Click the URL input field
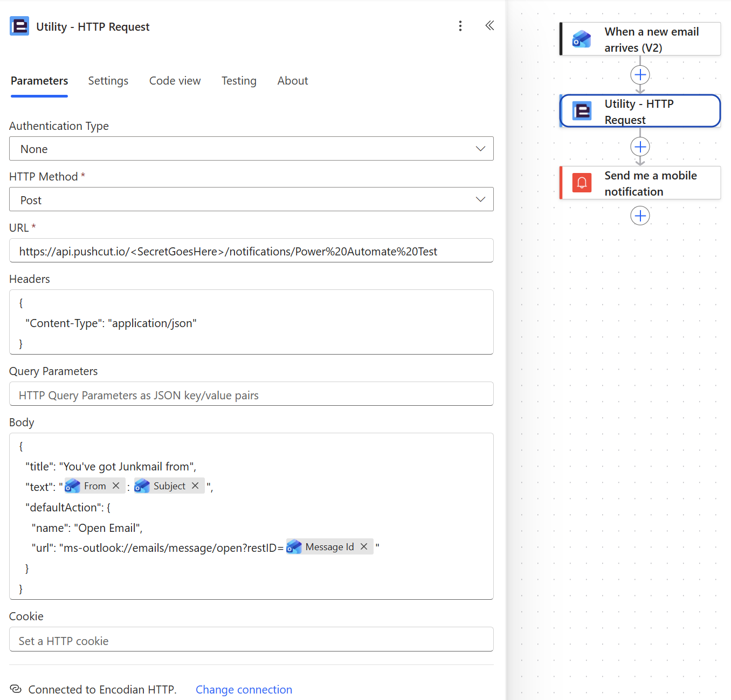 [251, 251]
